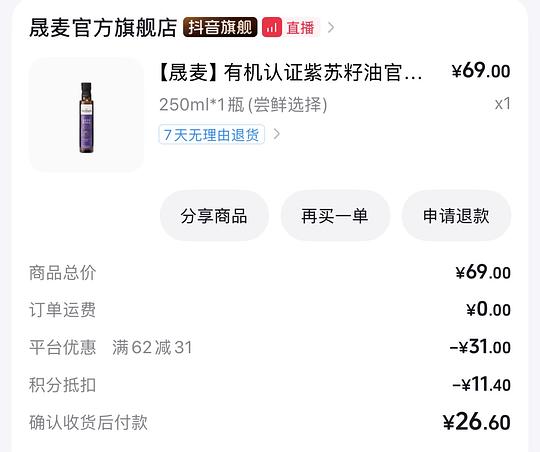Click the 申请退款 button
The image size is (540, 452).
point(456,216)
